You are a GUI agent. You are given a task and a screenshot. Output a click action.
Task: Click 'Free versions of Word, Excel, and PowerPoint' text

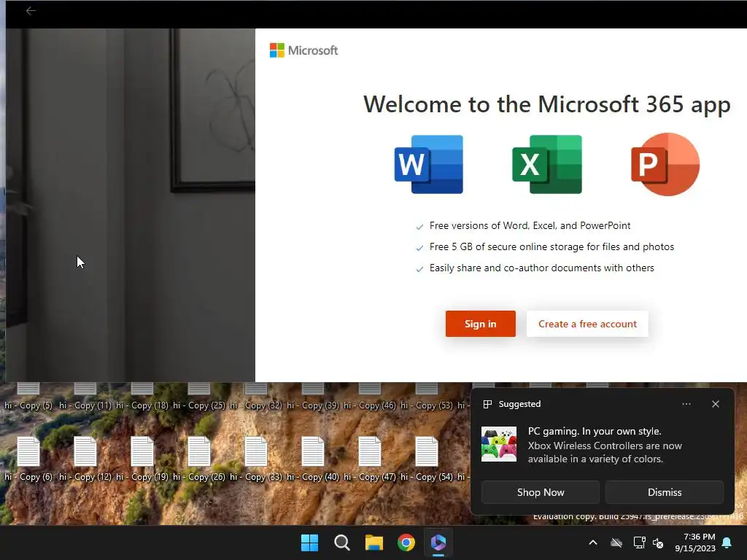point(530,226)
